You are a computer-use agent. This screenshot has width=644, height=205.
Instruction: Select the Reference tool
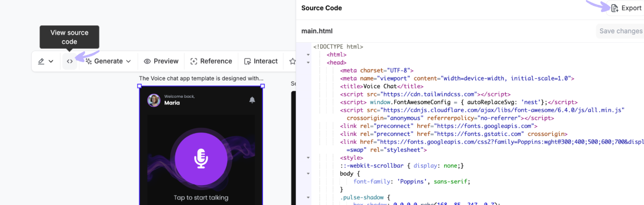tap(211, 62)
